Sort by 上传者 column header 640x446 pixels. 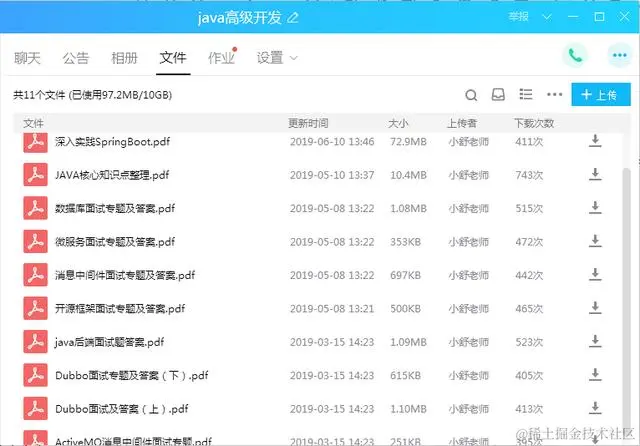pos(462,123)
